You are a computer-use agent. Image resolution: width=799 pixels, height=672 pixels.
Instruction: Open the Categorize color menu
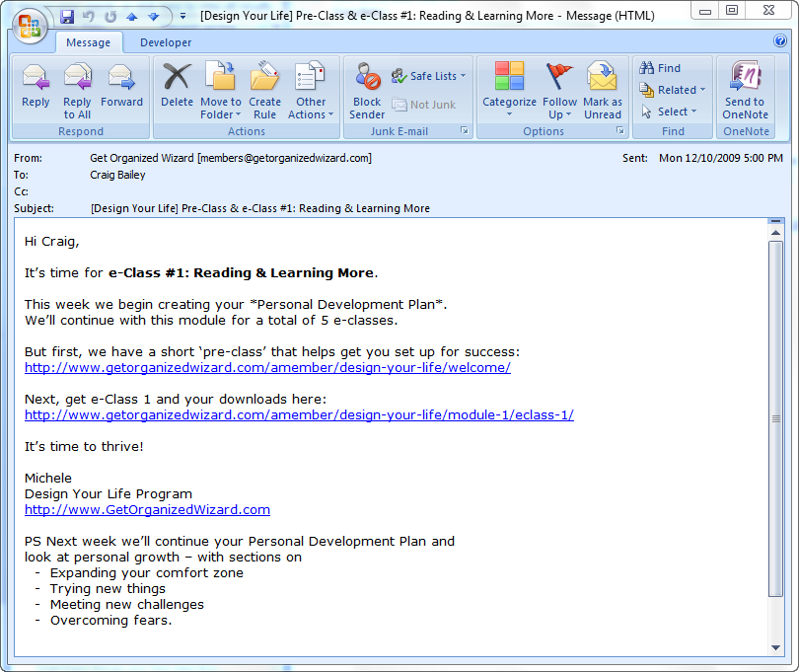[x=509, y=90]
